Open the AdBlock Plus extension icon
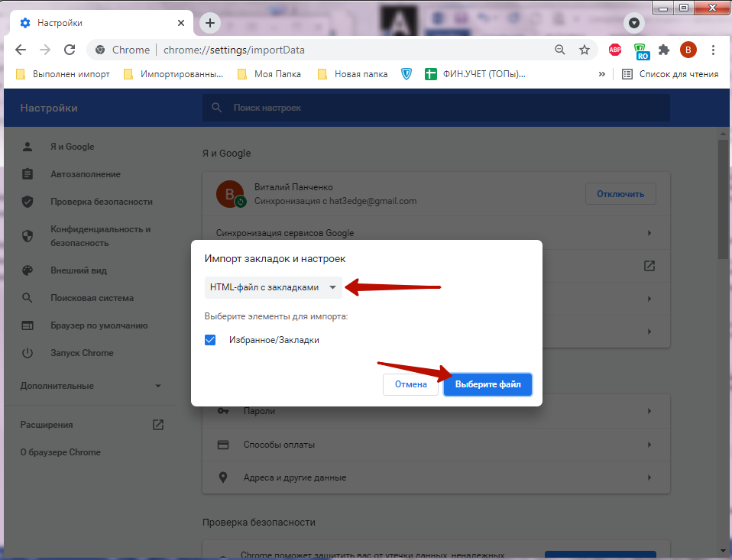 [614, 50]
